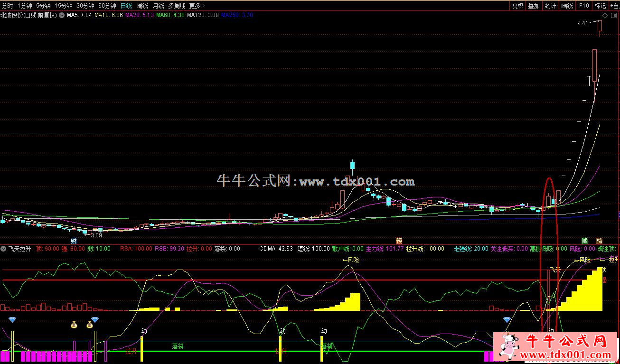Open F10 company info
The image size is (620, 364).
coord(583,6)
